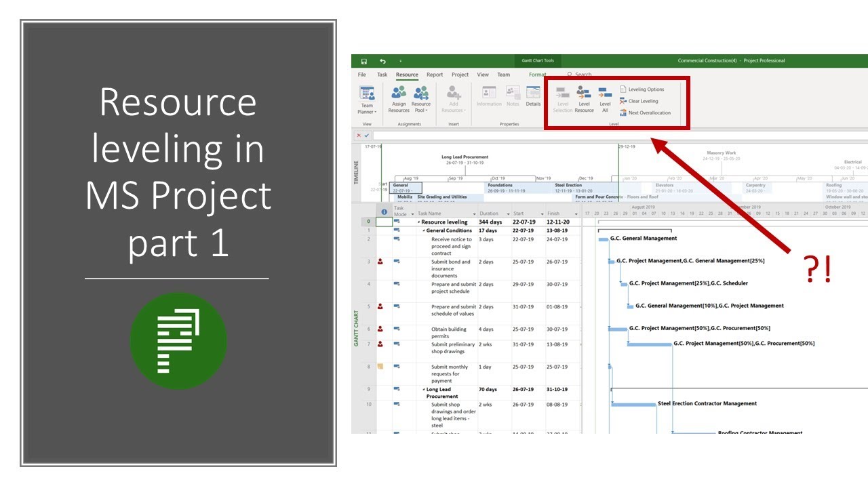This screenshot has height=488, width=868.
Task: Switch to the Team ribbon tab
Action: (503, 75)
